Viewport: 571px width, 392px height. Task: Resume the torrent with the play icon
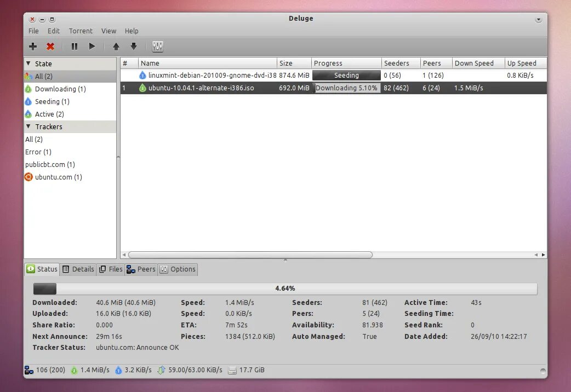[x=92, y=46]
